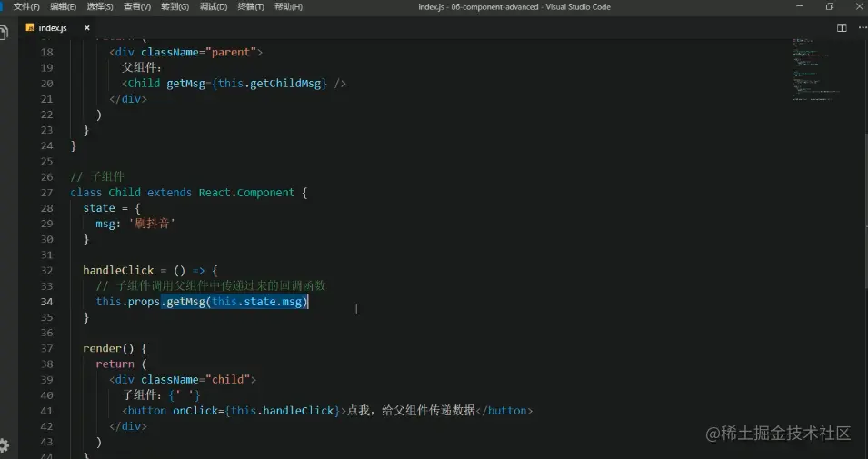Open the settings gear icon
The image size is (868, 459).
(x=5, y=445)
